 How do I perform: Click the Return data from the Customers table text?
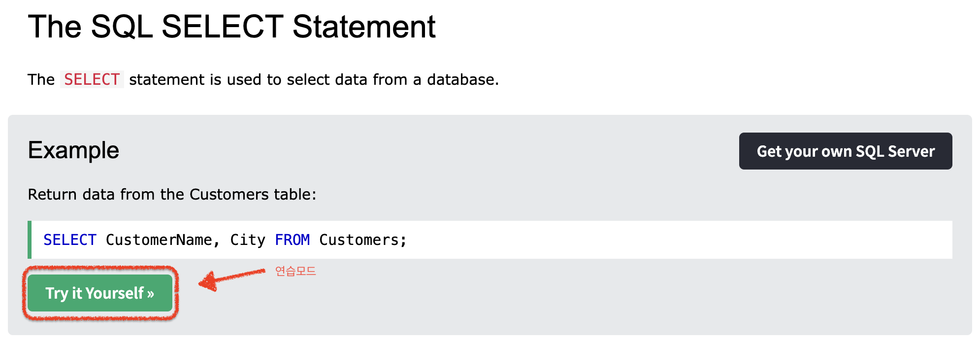[x=172, y=194]
